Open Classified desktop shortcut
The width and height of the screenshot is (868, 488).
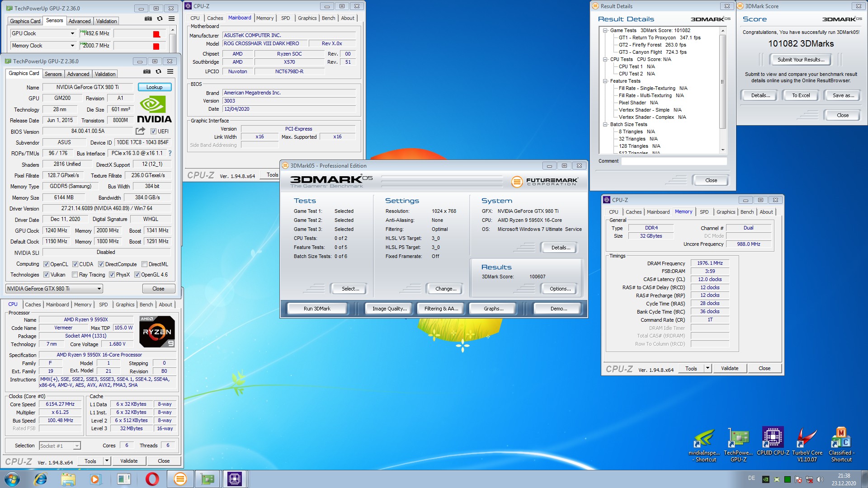841,445
